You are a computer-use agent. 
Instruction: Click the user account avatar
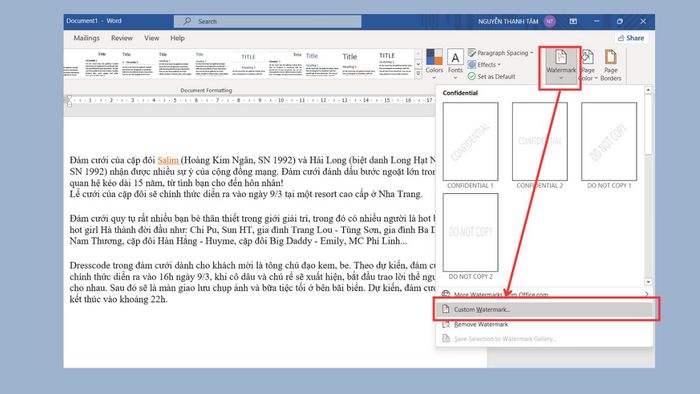pos(550,21)
